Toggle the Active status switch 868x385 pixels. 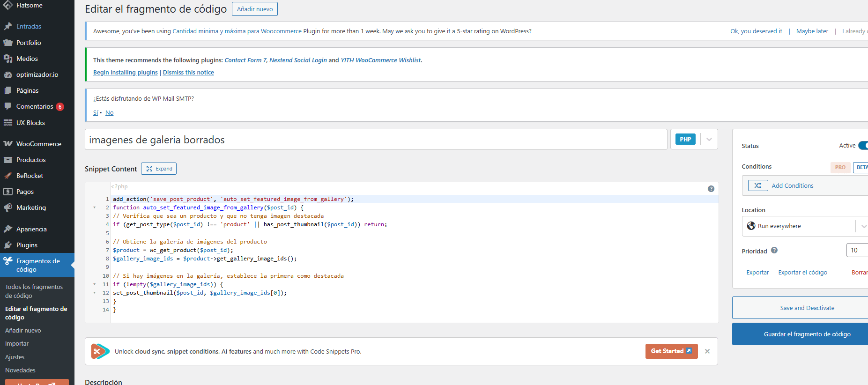coord(862,146)
